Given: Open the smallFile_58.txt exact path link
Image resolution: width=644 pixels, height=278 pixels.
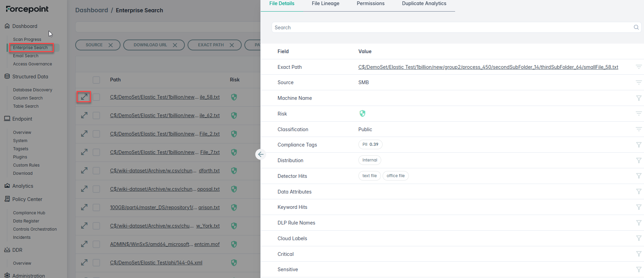Looking at the screenshot, I should pyautogui.click(x=488, y=67).
